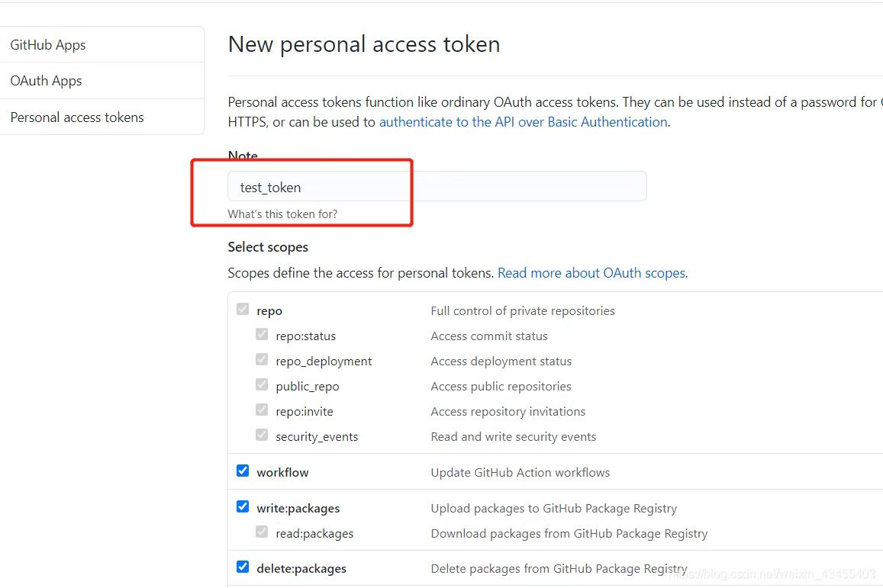
Task: Click the 'Select scopes' heading
Action: coord(268,247)
